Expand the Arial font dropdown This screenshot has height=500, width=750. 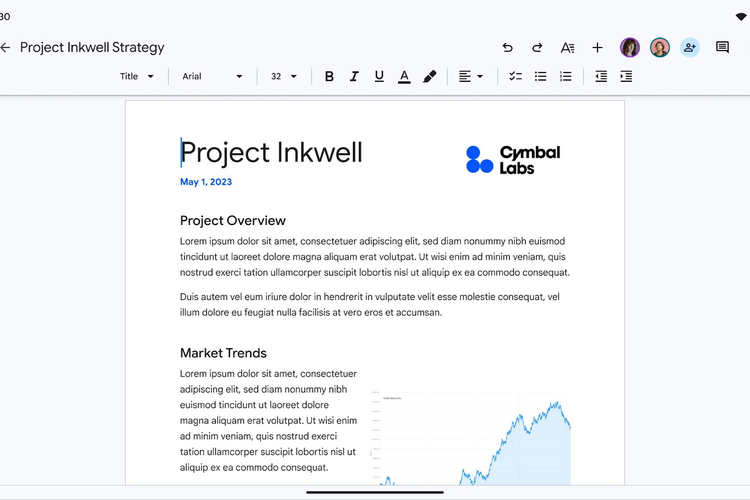point(212,76)
